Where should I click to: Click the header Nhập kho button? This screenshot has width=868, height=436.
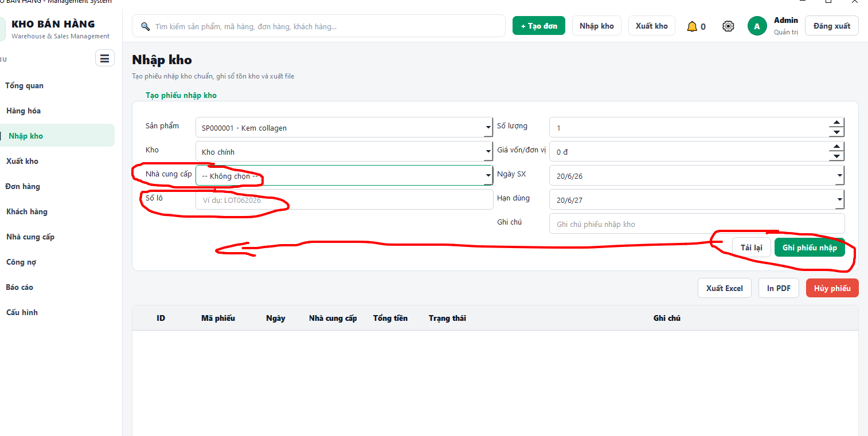pos(596,26)
